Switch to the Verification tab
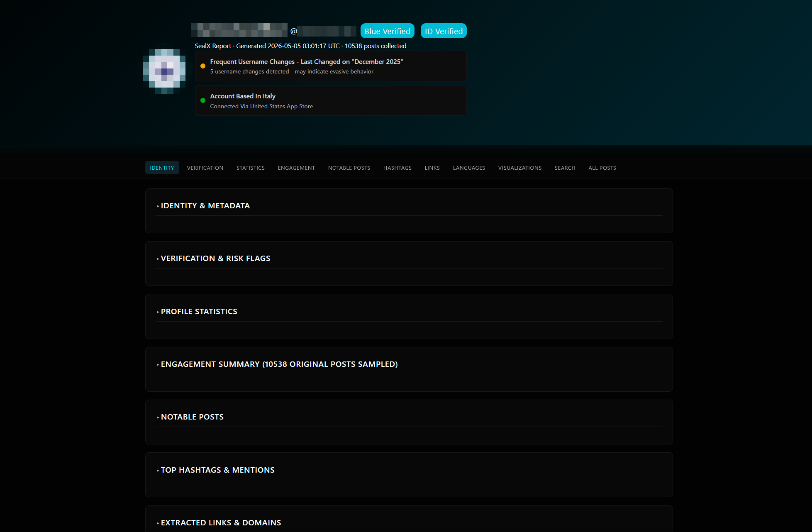812x532 pixels. pyautogui.click(x=205, y=168)
